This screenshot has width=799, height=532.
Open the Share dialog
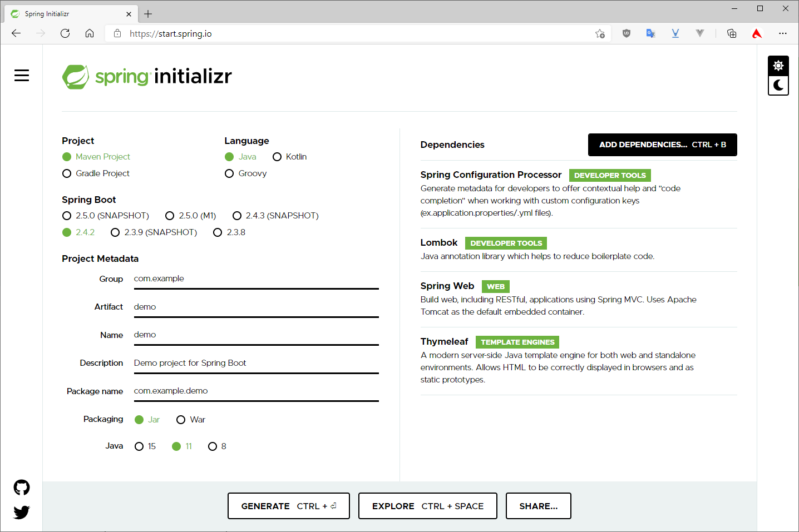tap(539, 506)
